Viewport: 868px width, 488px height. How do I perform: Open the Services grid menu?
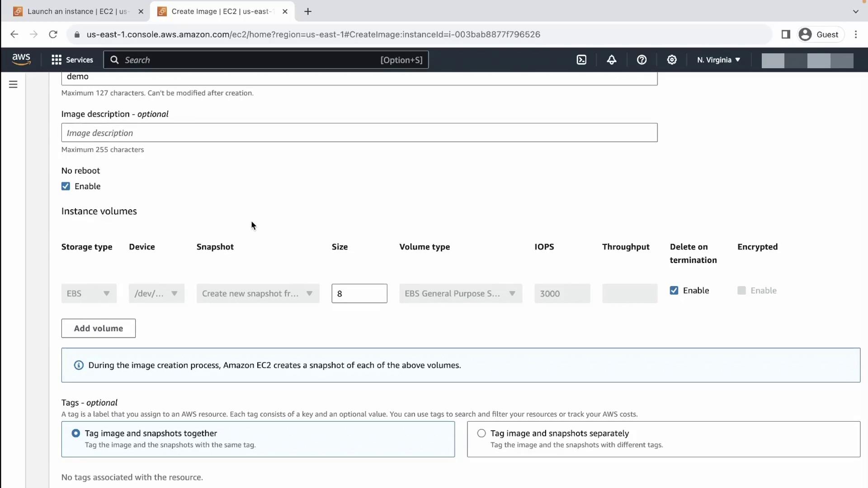click(72, 60)
